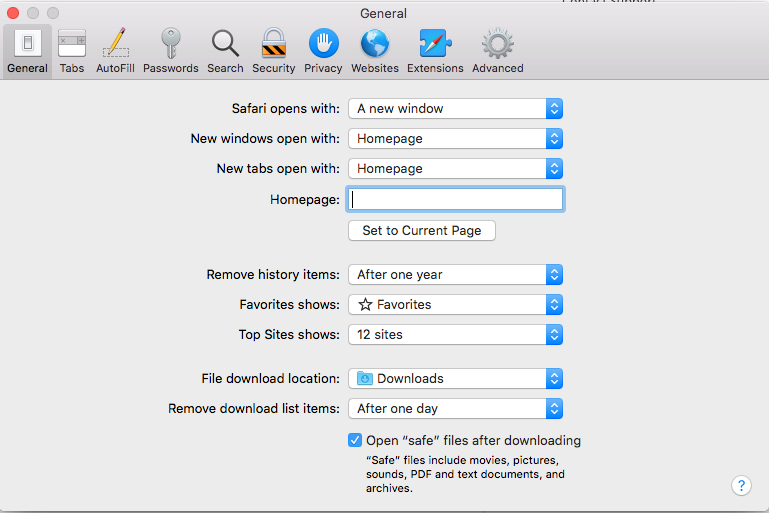Click the help question mark button
769x513 pixels.
tap(741, 486)
